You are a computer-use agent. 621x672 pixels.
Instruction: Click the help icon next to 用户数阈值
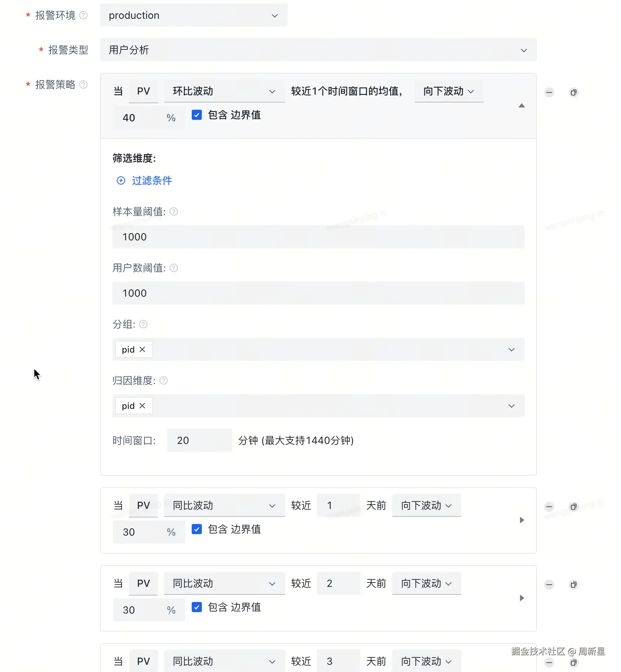coord(174,268)
